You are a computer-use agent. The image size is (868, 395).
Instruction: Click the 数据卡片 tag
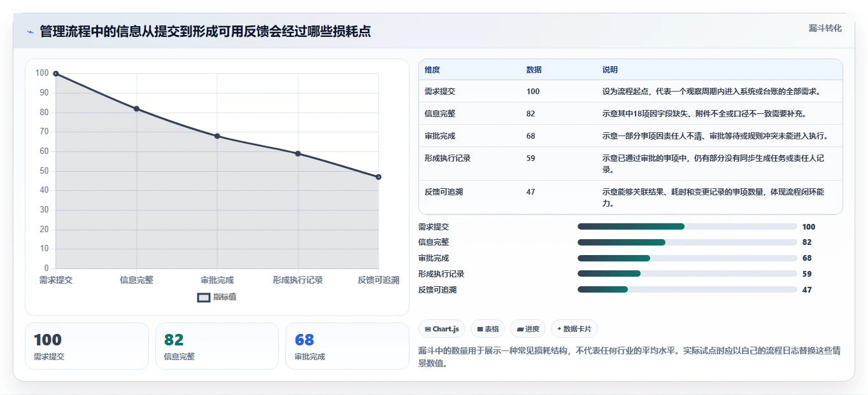(x=574, y=329)
